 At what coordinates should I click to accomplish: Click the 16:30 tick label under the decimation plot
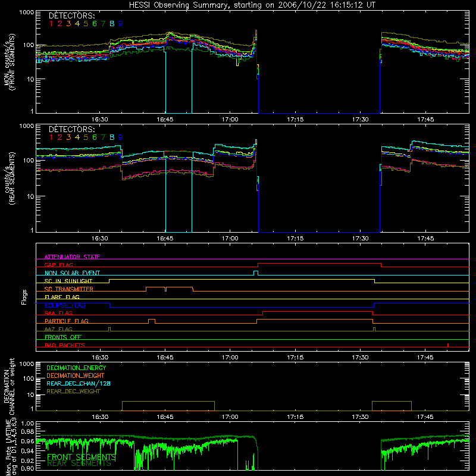(100, 417)
